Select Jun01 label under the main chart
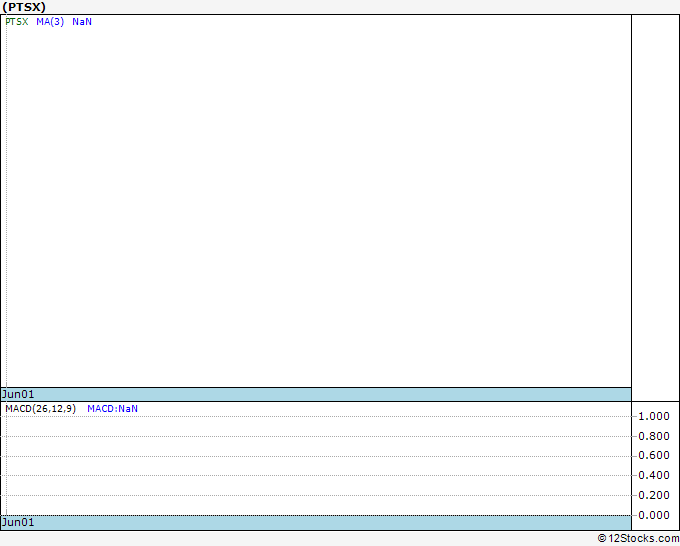Viewport: 680px width, 546px height. (18, 394)
